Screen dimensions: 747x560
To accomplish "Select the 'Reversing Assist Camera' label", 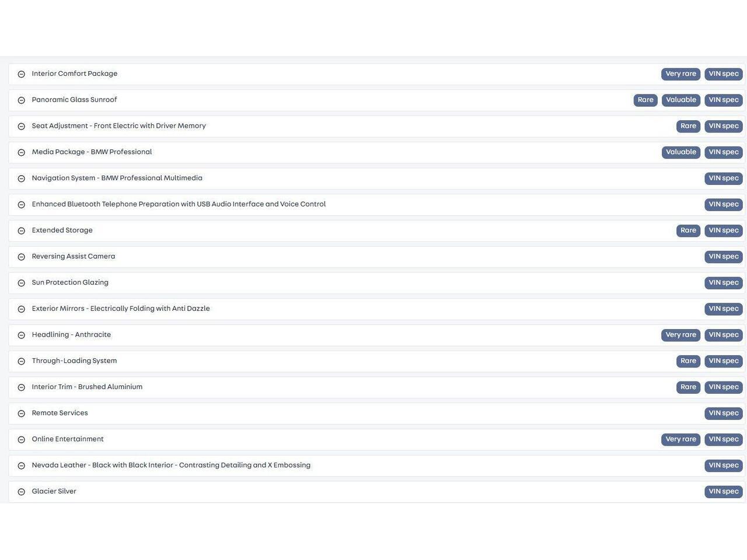I will click(x=74, y=257).
